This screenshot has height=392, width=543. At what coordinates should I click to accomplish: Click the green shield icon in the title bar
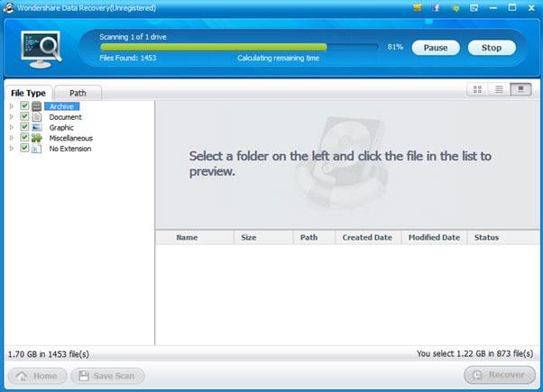tap(456, 8)
